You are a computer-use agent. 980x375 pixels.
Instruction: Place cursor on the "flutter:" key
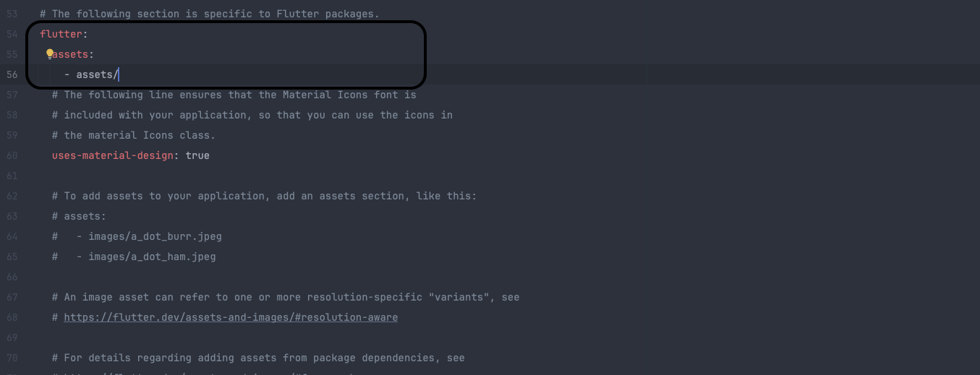click(x=63, y=34)
